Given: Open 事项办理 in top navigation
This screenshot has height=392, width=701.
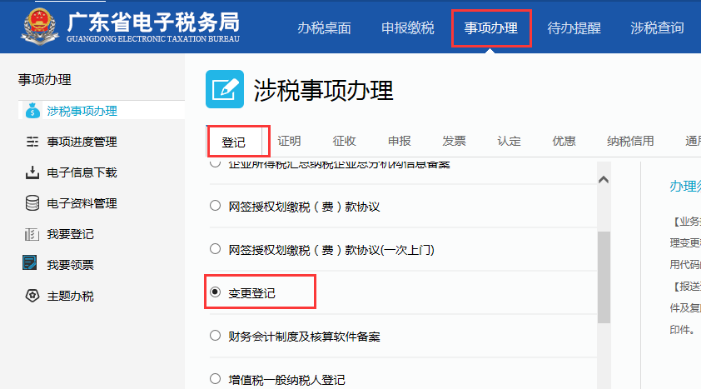Looking at the screenshot, I should [x=491, y=28].
